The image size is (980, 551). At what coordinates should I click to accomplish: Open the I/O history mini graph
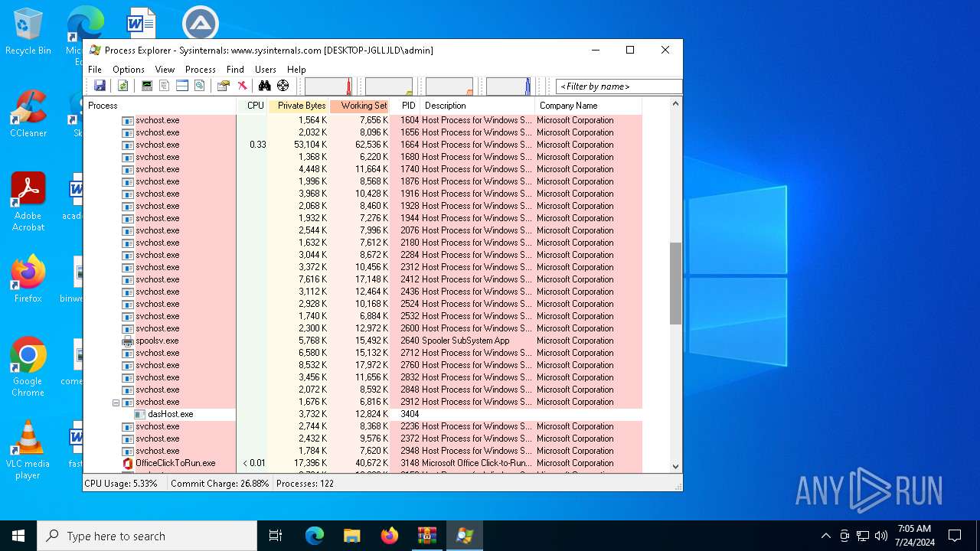click(449, 86)
